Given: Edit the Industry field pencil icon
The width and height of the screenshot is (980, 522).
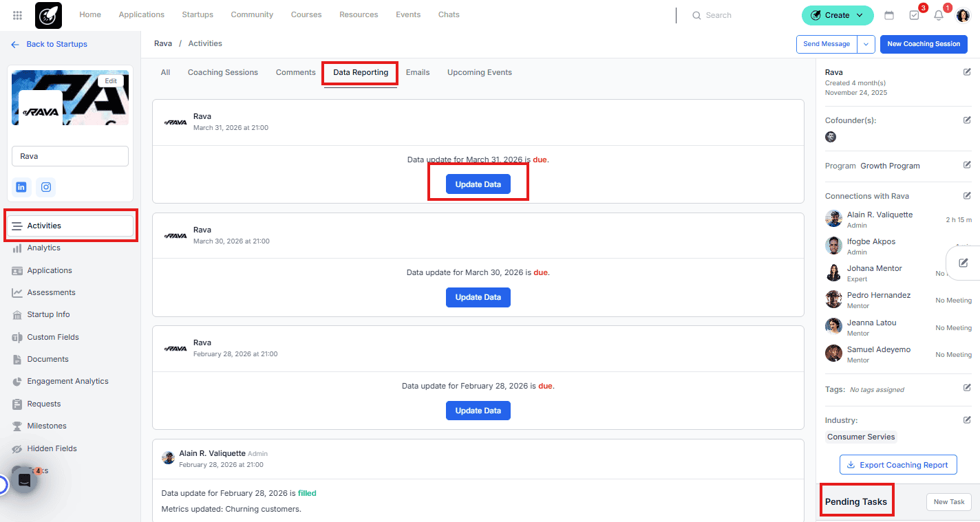Looking at the screenshot, I should tap(967, 420).
